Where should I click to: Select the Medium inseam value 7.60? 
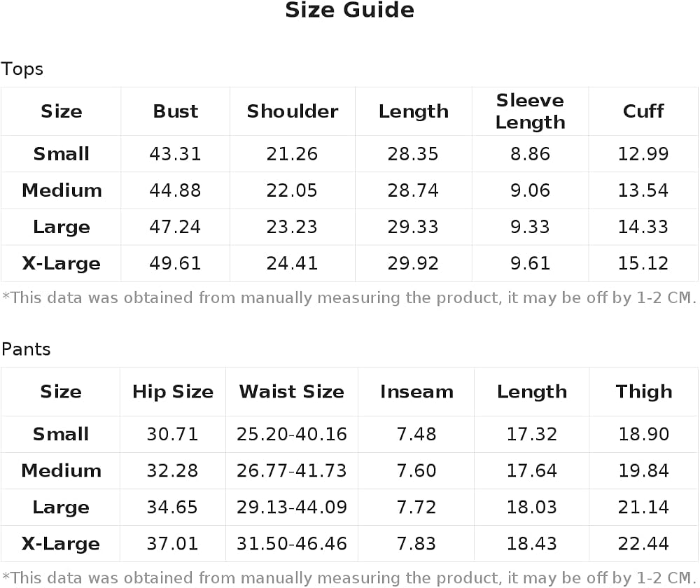click(416, 470)
